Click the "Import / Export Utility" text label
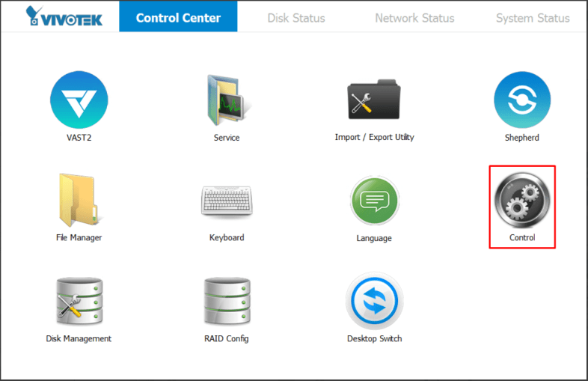 374,138
